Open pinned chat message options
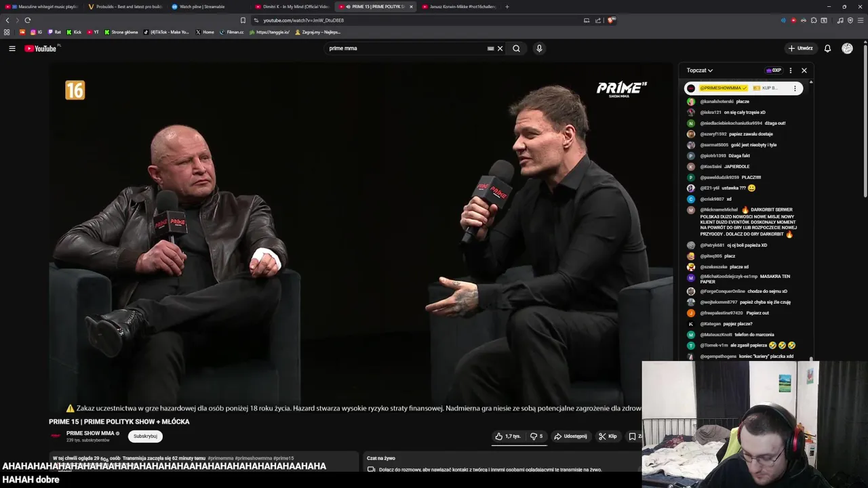This screenshot has height=488, width=868. click(795, 88)
